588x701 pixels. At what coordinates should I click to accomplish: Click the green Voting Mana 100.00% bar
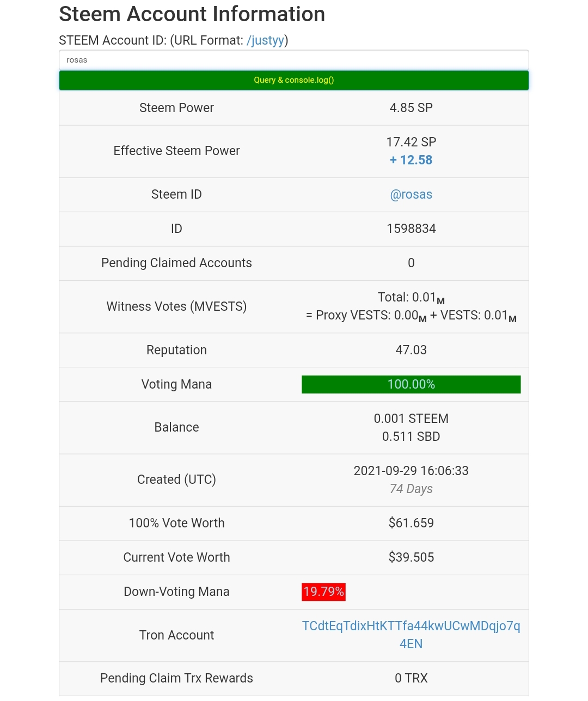coord(411,384)
